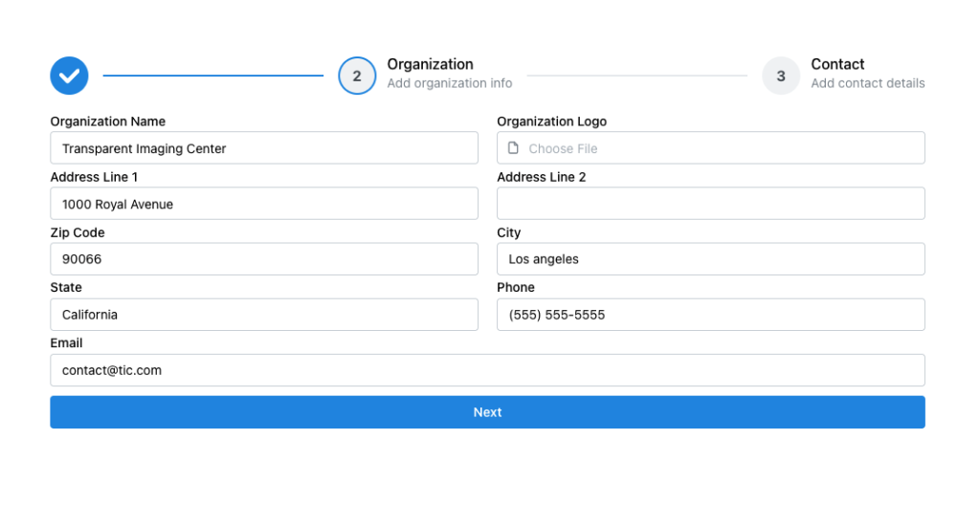Click the Email field label
Image resolution: width=980 pixels, height=506 pixels.
66,342
